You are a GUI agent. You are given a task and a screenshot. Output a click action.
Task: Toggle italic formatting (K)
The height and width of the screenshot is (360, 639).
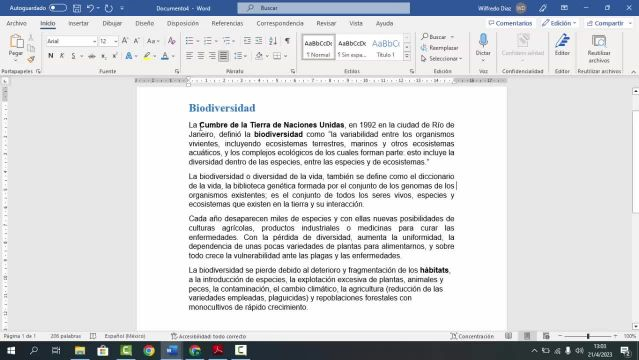pos(62,56)
